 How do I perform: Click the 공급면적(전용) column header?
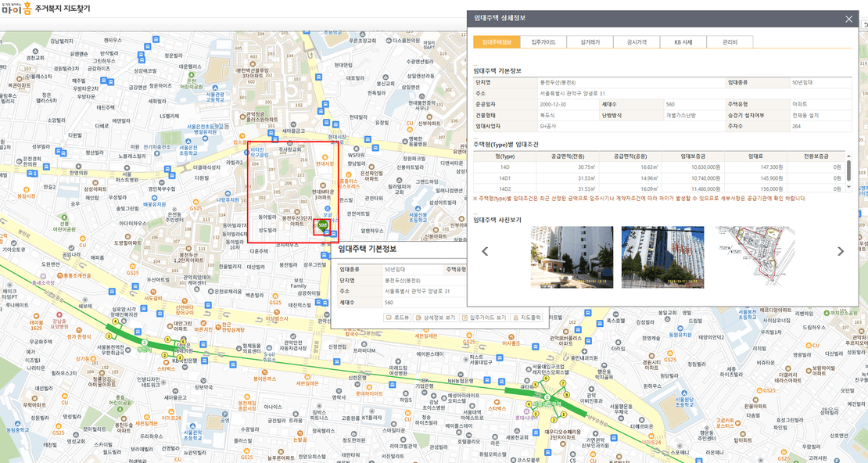pos(568,156)
